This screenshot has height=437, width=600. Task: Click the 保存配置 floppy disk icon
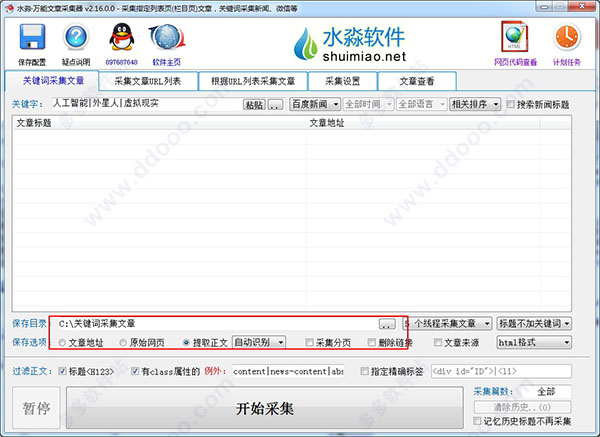tap(32, 39)
